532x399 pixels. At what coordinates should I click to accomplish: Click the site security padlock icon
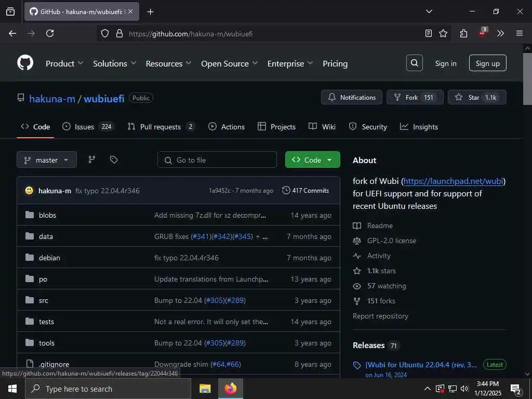tap(119, 33)
